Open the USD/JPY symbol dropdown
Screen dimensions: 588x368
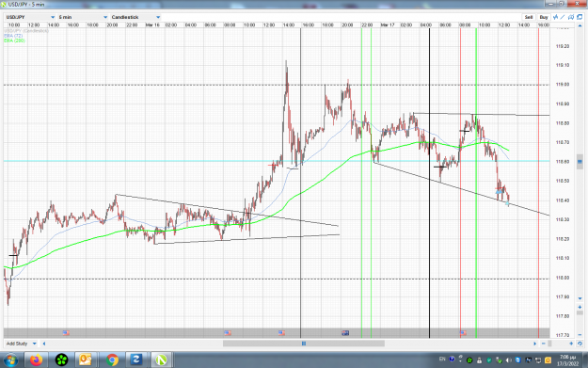point(30,17)
